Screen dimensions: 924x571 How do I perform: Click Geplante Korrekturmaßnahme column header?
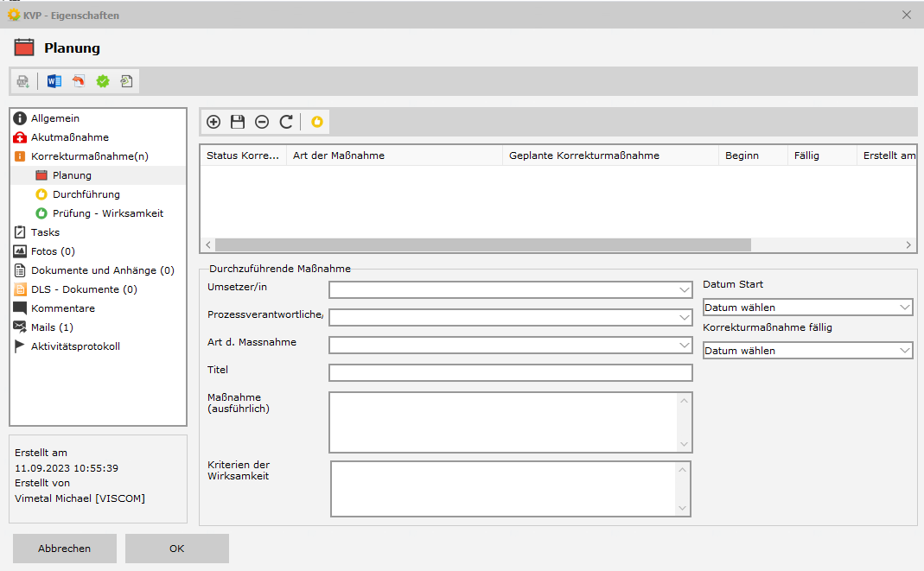[x=610, y=155]
